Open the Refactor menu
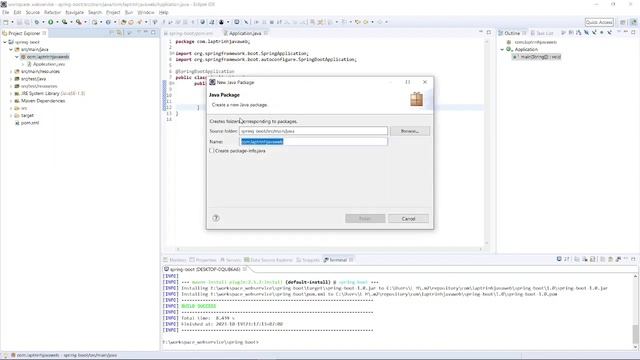This screenshot has height=360, width=640. pos(52,12)
